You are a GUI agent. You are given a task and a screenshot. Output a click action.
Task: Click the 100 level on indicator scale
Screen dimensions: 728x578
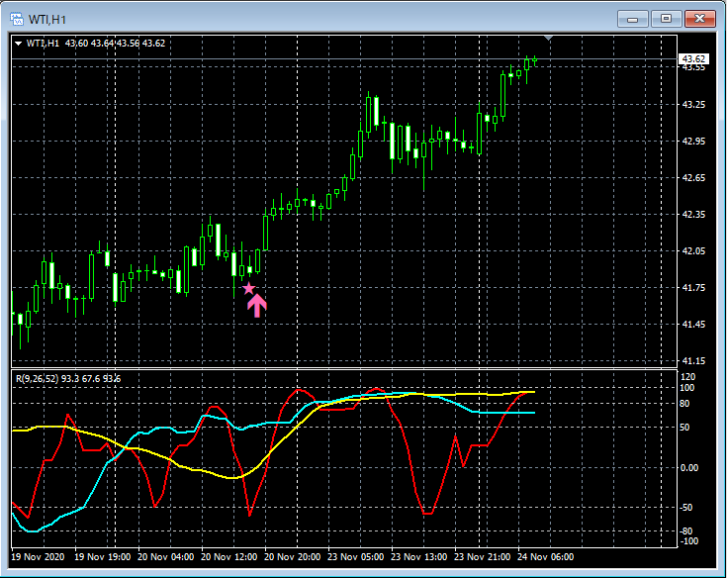(688, 388)
